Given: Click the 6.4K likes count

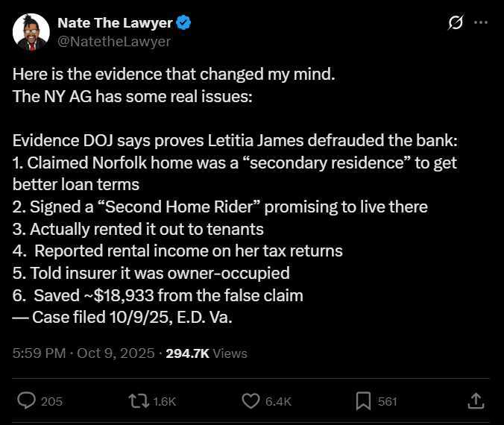Looking at the screenshot, I should click(x=278, y=401).
